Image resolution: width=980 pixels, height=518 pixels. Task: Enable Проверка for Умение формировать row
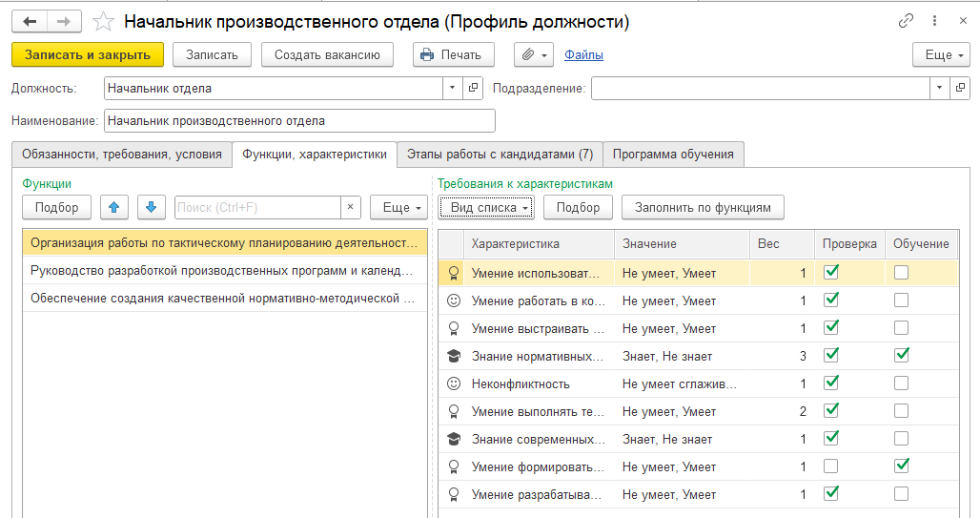(830, 466)
